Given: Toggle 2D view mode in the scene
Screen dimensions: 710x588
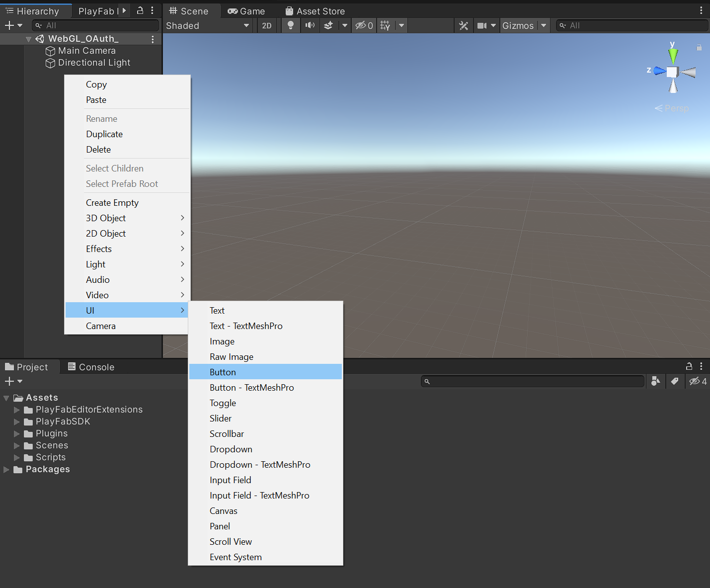Looking at the screenshot, I should click(x=267, y=25).
